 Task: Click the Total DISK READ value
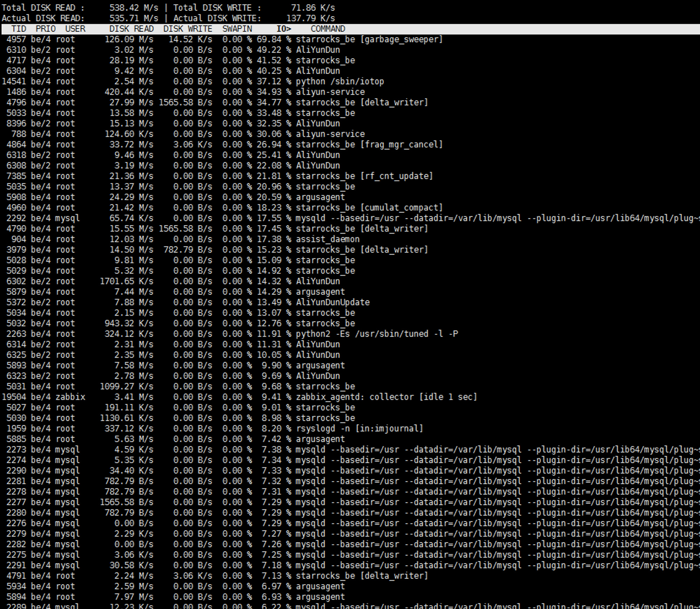point(133,8)
